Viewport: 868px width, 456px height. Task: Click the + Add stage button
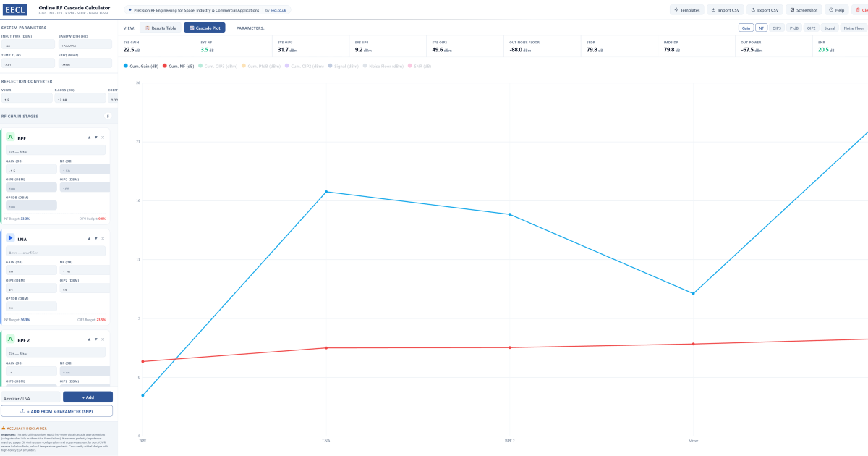[88, 397]
